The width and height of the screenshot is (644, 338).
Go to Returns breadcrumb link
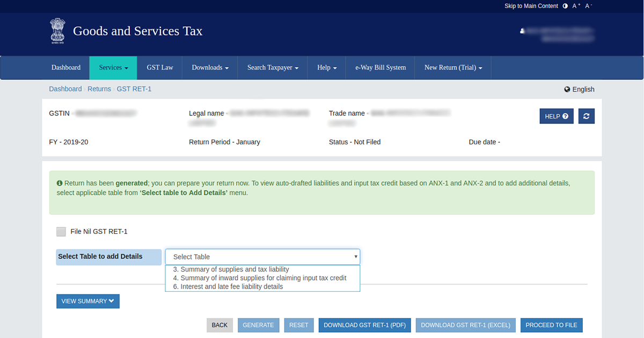(x=99, y=89)
